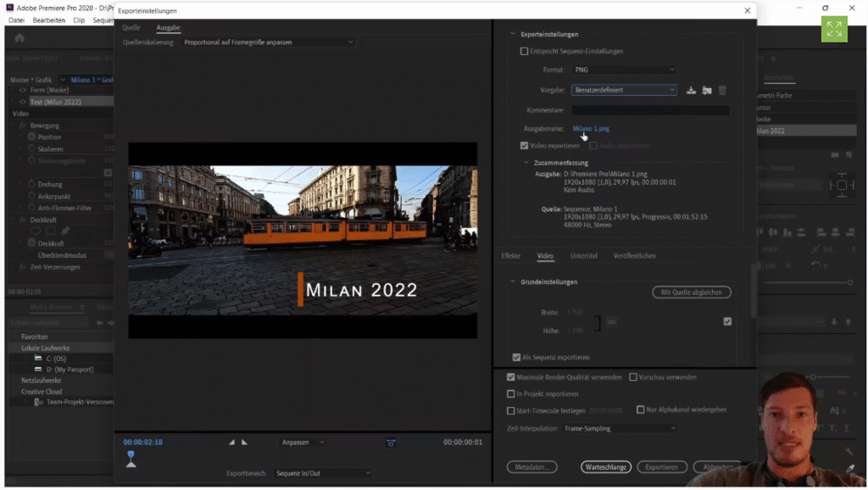
Task: Click Home icon in Premiere window
Action: tap(19, 37)
